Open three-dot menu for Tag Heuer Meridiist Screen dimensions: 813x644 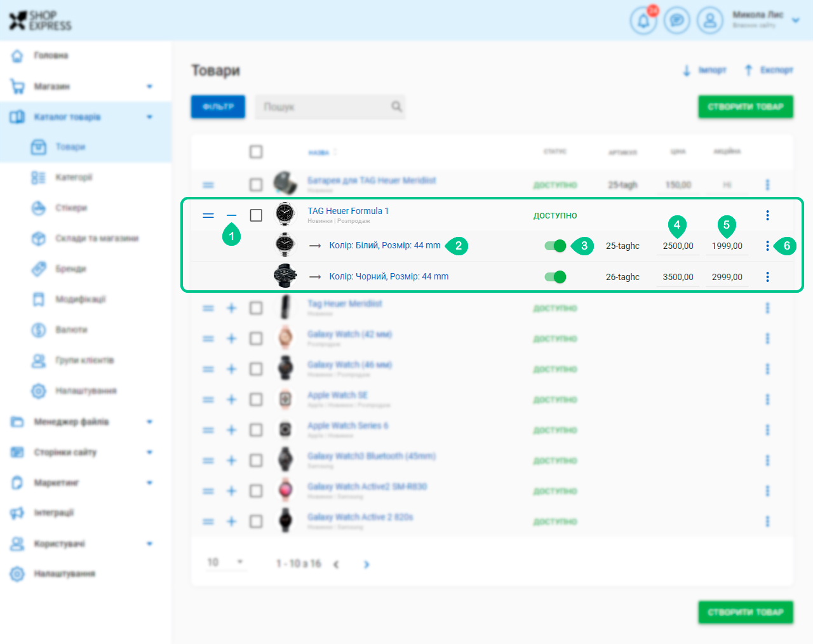pos(767,308)
